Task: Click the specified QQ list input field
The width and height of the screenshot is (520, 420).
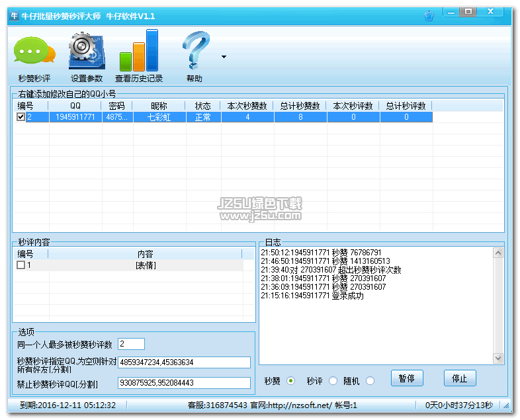Action: [x=184, y=362]
